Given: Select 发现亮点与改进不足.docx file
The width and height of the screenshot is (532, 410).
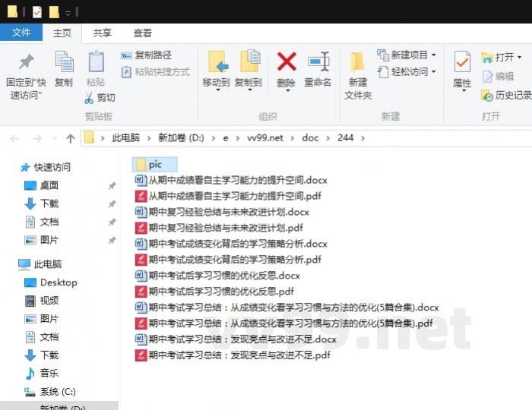Looking at the screenshot, I should click(x=236, y=339).
